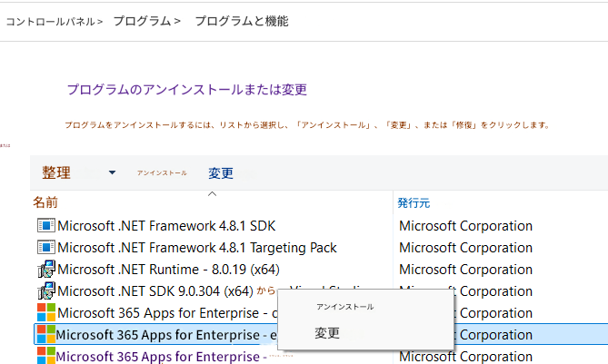Select the highlighted Microsoft 365 Apps for Enterprise row

[x=321, y=334]
